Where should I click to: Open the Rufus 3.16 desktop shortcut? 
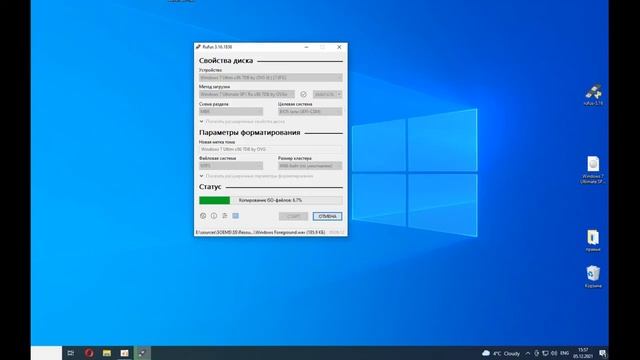(593, 95)
